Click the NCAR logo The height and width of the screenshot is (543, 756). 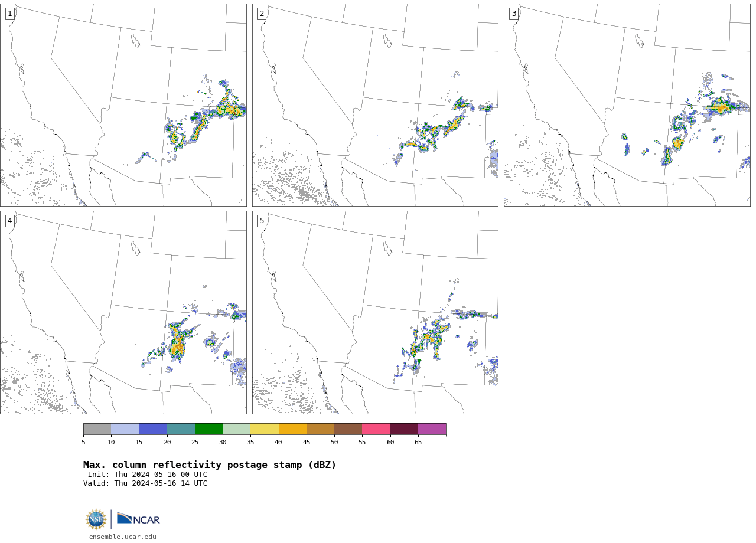tap(138, 519)
